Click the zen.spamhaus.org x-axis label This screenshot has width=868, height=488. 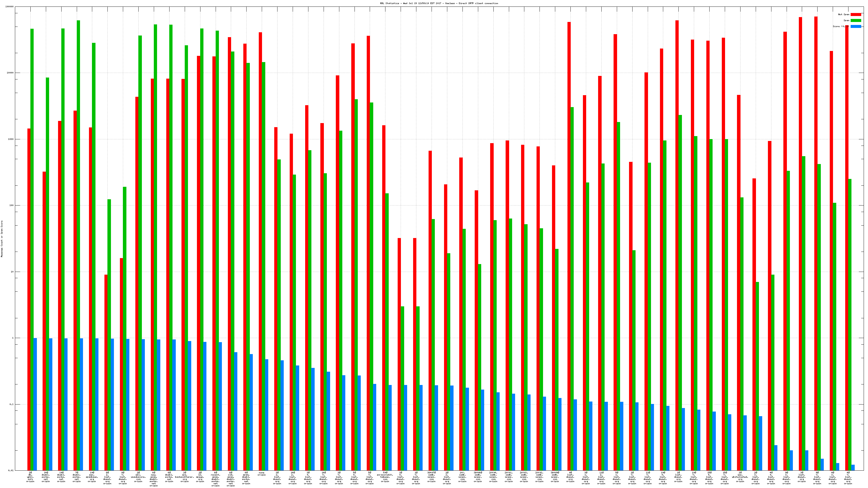click(92, 477)
